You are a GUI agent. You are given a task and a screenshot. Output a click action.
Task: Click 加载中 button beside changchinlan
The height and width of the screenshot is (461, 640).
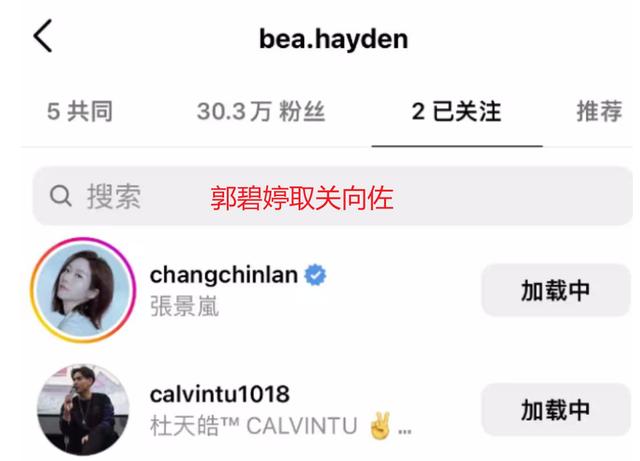click(556, 290)
